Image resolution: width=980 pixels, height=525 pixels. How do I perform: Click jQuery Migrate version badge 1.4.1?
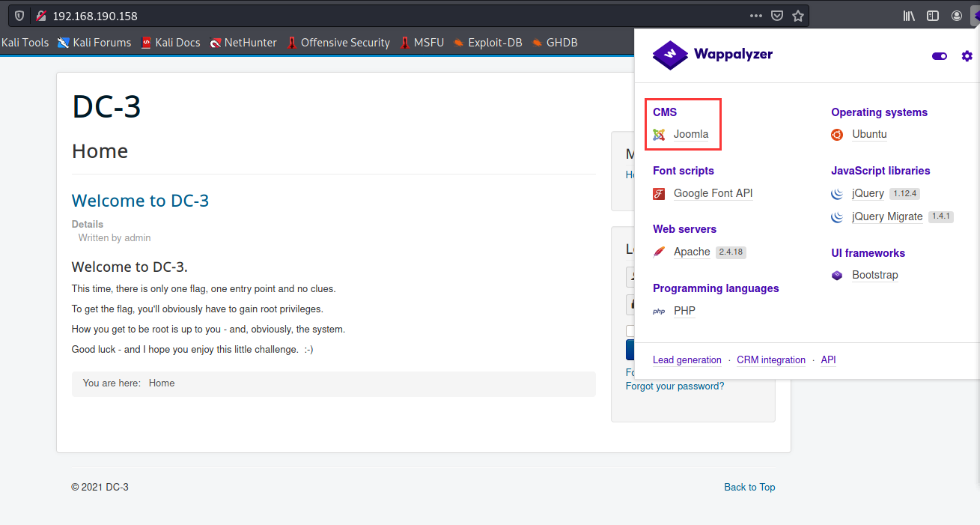(x=941, y=216)
